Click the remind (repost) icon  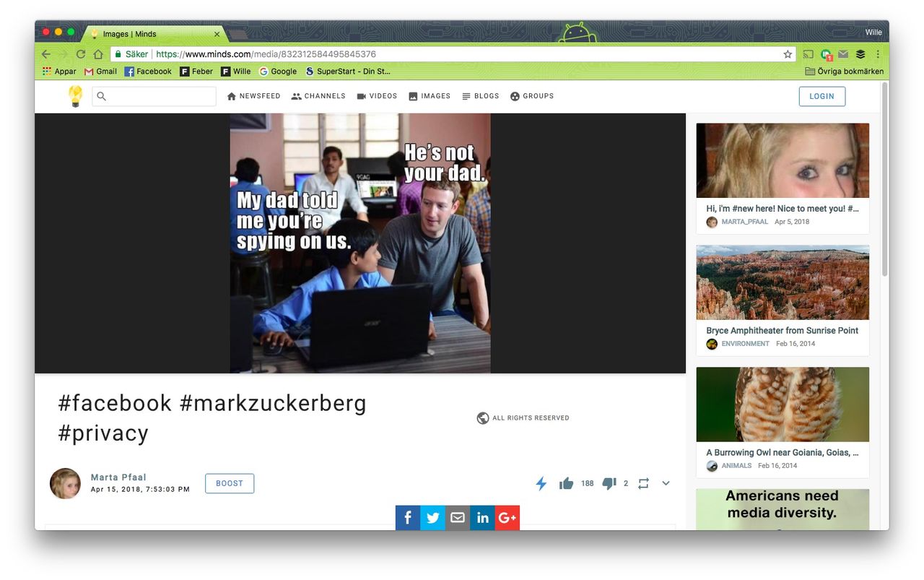pyautogui.click(x=642, y=483)
